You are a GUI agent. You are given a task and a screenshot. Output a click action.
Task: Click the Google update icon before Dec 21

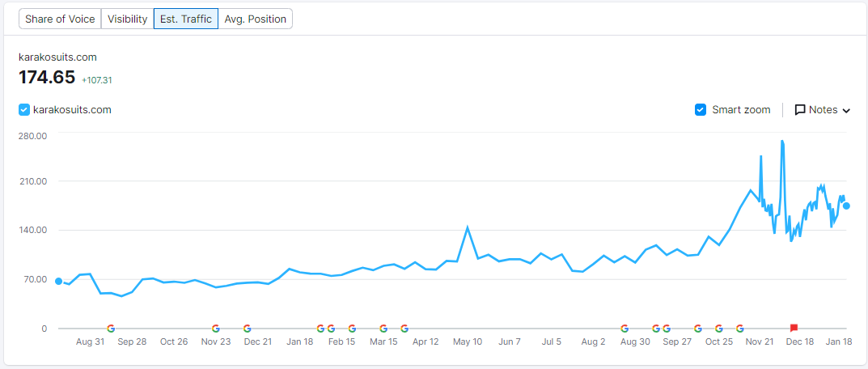pos(247,329)
